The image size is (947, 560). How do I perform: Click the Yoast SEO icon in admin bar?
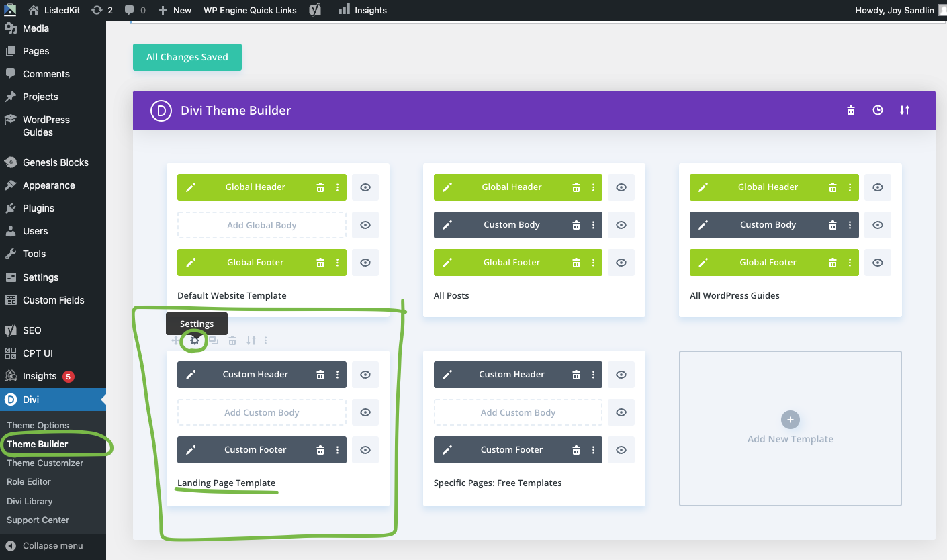pos(314,10)
